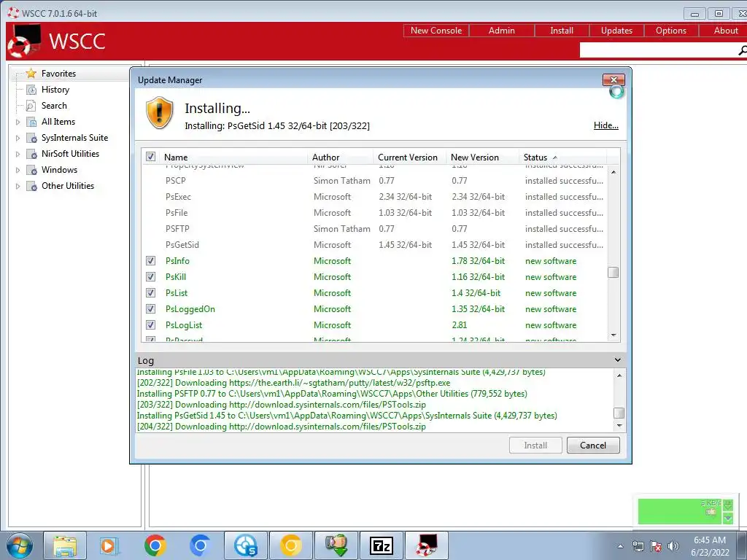Image resolution: width=747 pixels, height=560 pixels.
Task: Click the update list scroll-down arrow
Action: [x=613, y=335]
